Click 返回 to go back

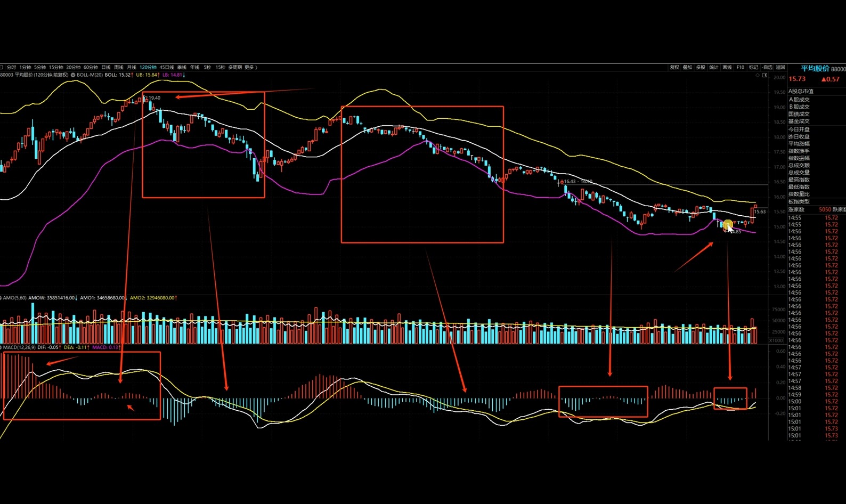[780, 67]
